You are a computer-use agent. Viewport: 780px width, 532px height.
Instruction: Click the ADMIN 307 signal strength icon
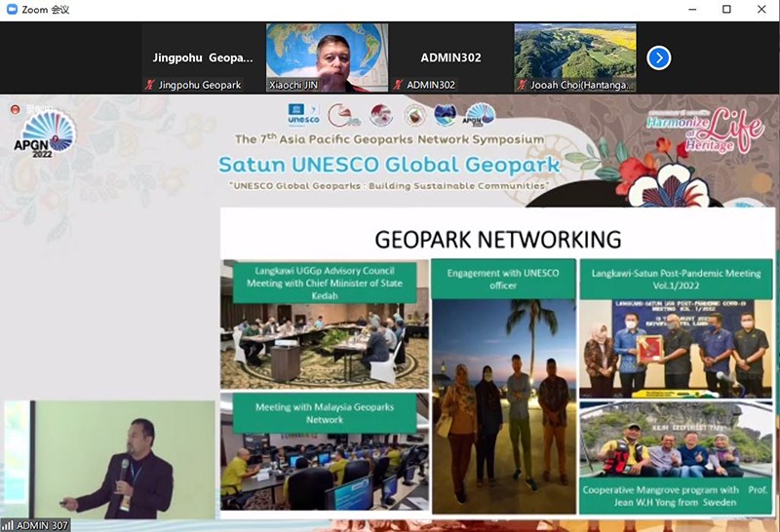pyautogui.click(x=8, y=525)
